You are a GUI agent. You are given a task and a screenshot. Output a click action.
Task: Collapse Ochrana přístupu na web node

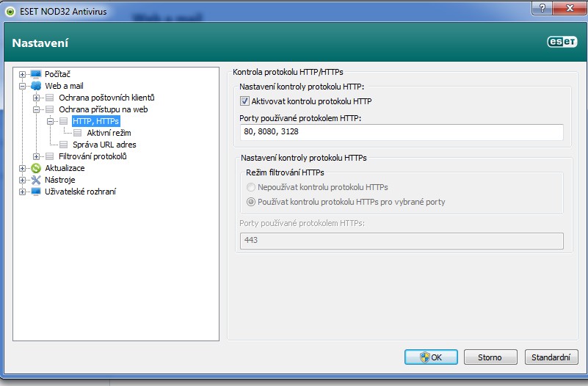[37, 109]
